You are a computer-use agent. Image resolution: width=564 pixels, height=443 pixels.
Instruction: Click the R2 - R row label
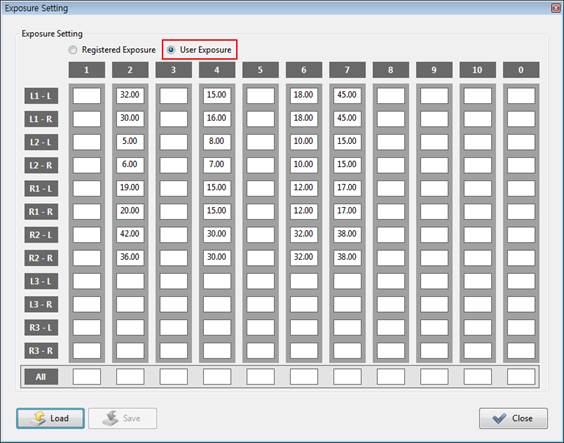pyautogui.click(x=41, y=258)
